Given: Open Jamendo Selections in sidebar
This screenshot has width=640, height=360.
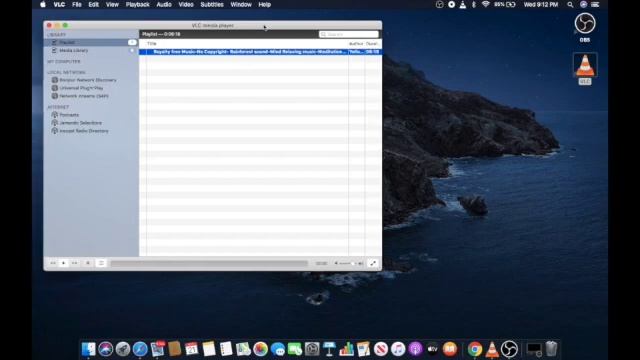Looking at the screenshot, I should point(80,122).
